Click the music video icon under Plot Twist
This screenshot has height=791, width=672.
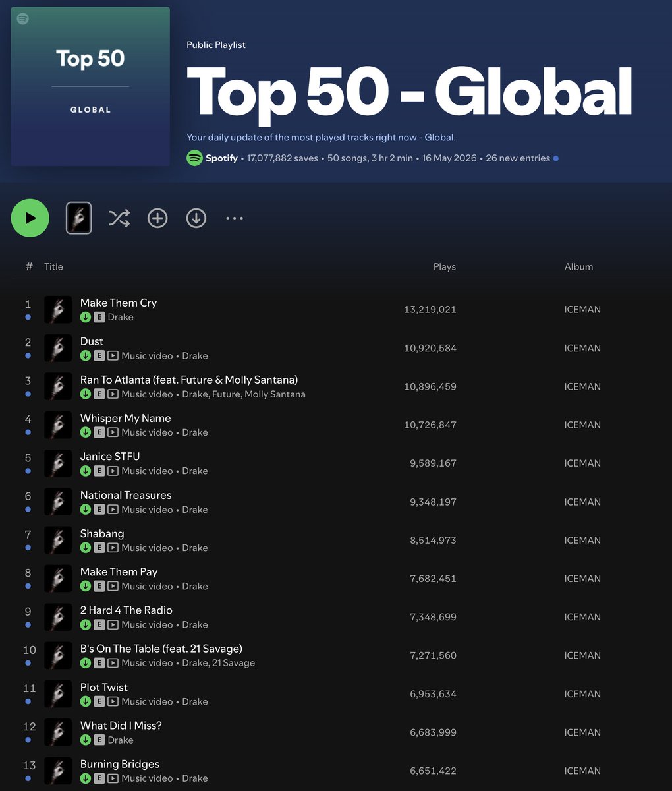(113, 701)
